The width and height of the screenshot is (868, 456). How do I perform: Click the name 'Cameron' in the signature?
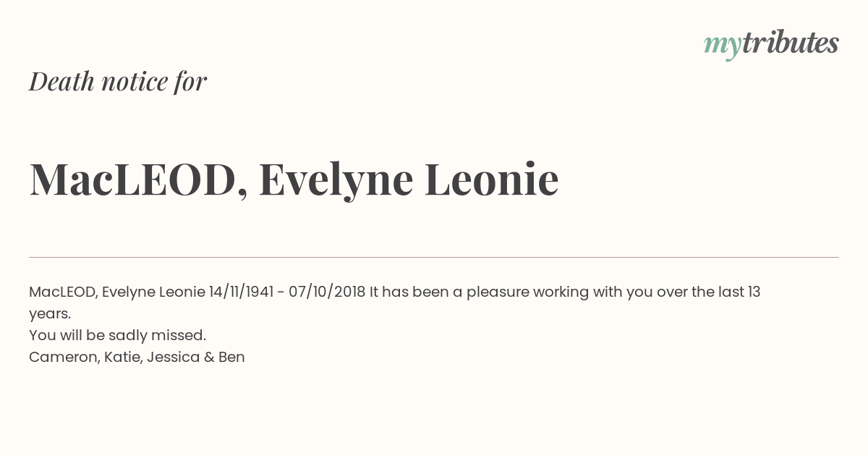point(64,358)
